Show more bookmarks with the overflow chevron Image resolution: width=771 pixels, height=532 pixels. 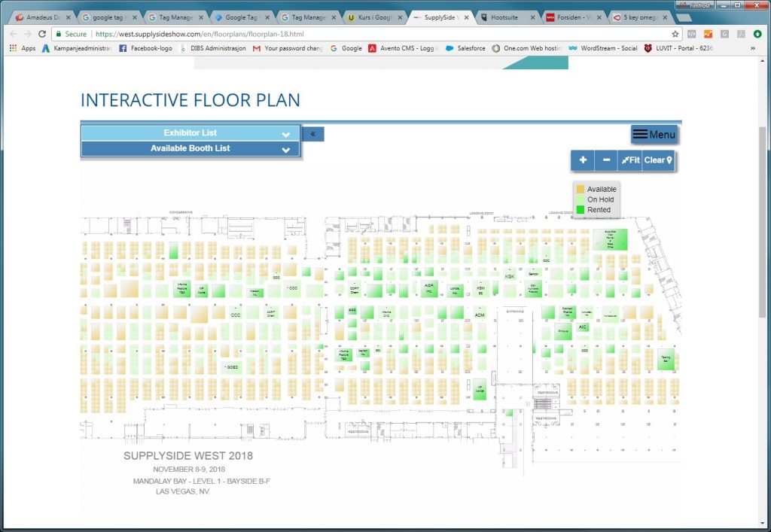[753, 48]
